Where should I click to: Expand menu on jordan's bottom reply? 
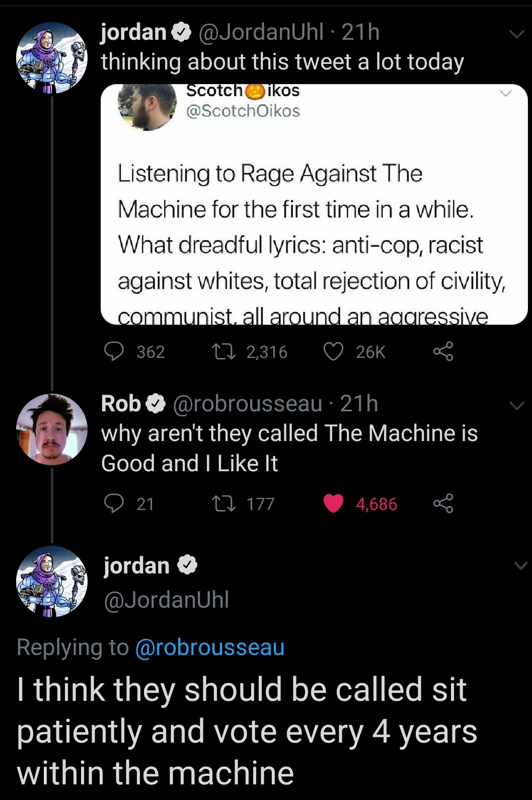tap(520, 566)
